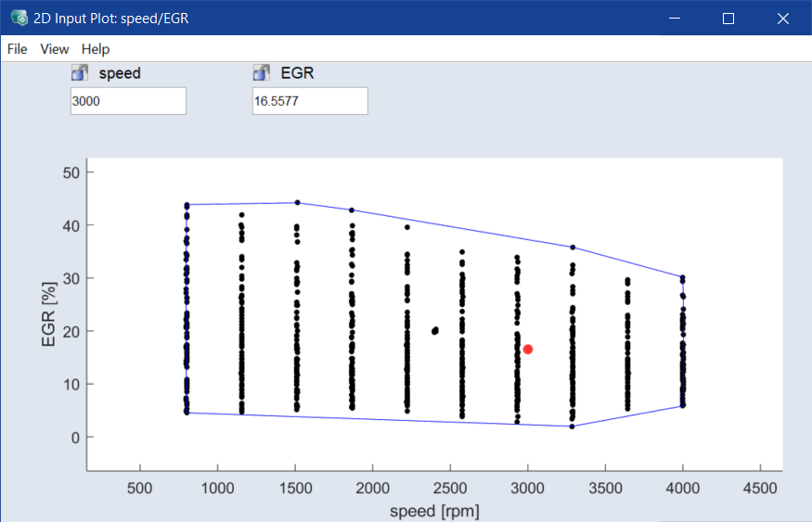Open the Help menu

(96, 49)
